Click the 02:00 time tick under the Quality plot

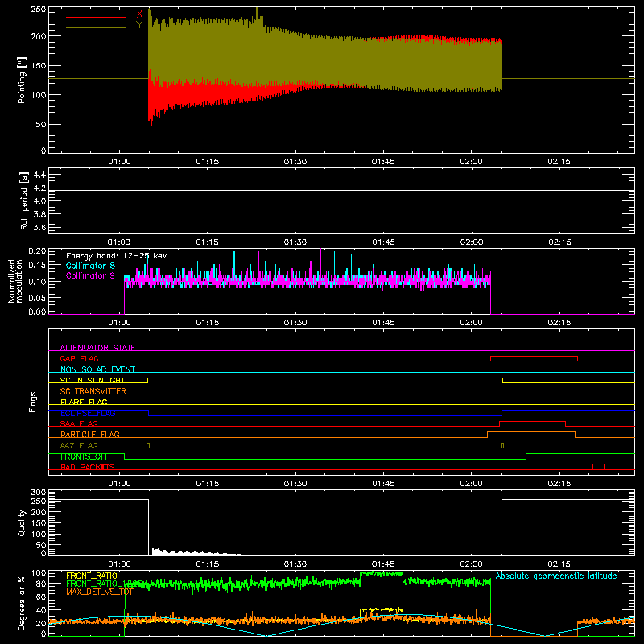(x=472, y=564)
